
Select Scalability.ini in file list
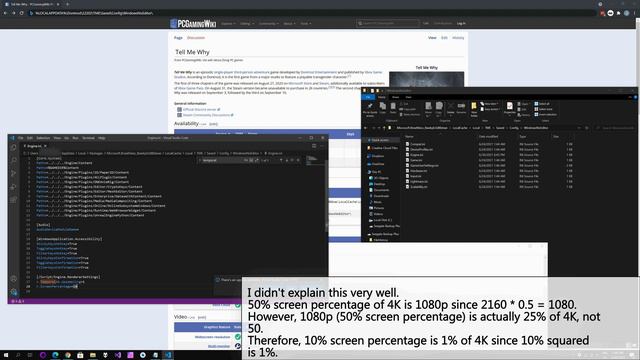[x=416, y=187]
